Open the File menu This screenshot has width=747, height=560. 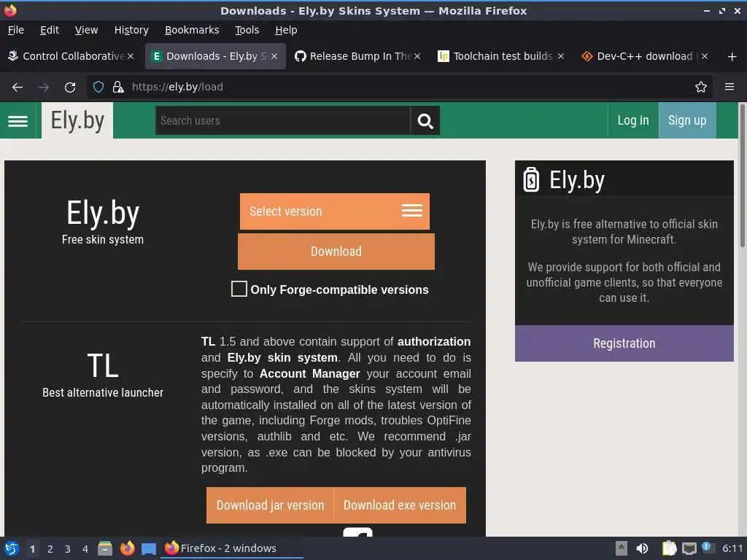tap(16, 30)
